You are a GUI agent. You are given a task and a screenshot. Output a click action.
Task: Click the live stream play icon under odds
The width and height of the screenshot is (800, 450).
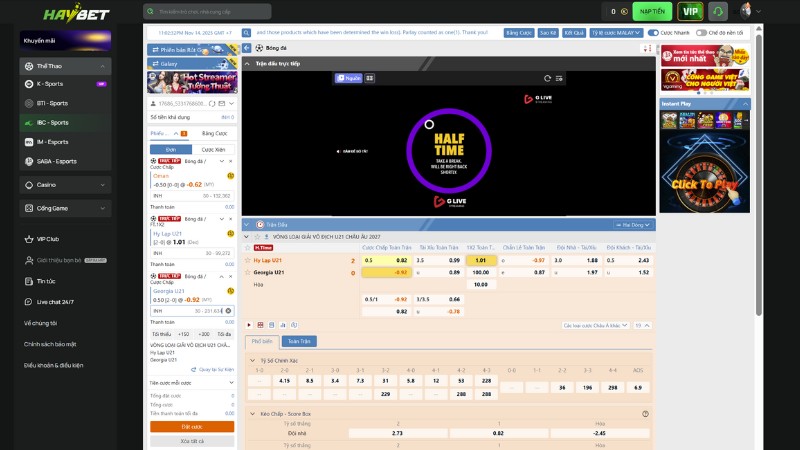pos(249,325)
